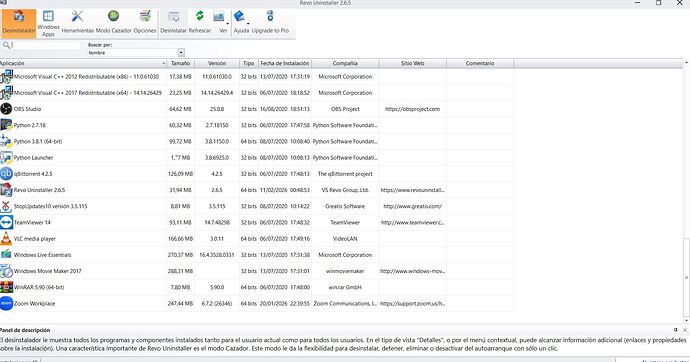Screen dimensions: 690x362
Task: Click the Desinstalar toolbar button
Action: [x=173, y=23]
